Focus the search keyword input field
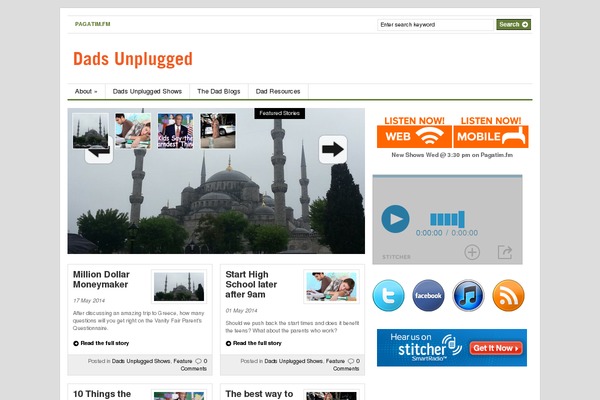 tap(435, 24)
